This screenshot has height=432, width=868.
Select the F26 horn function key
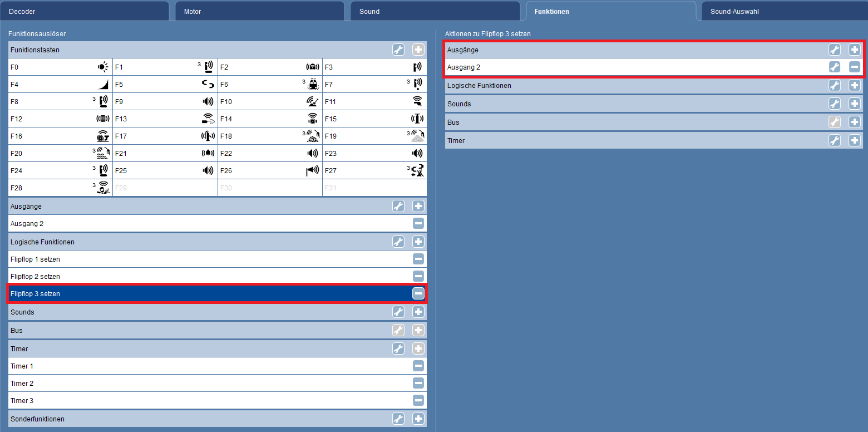point(270,171)
